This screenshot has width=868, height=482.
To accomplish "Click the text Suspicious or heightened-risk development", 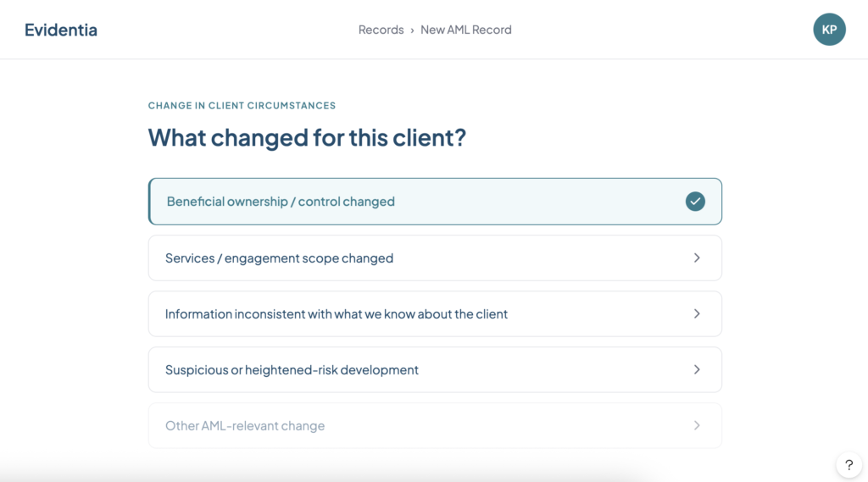I will [x=292, y=369].
